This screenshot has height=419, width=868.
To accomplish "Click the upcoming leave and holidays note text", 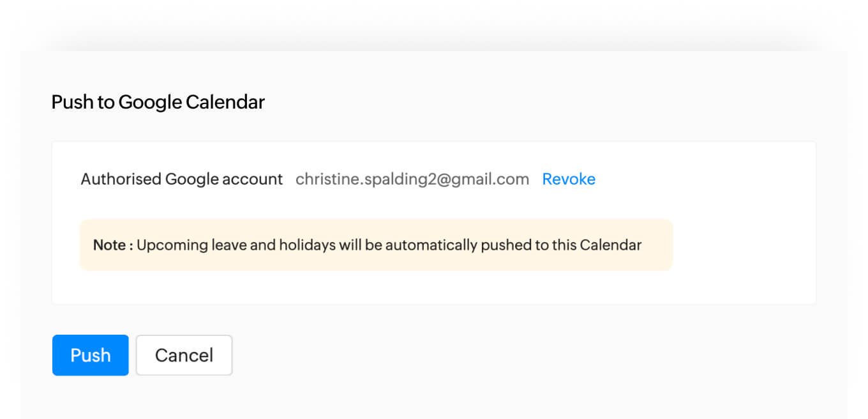I will click(389, 245).
